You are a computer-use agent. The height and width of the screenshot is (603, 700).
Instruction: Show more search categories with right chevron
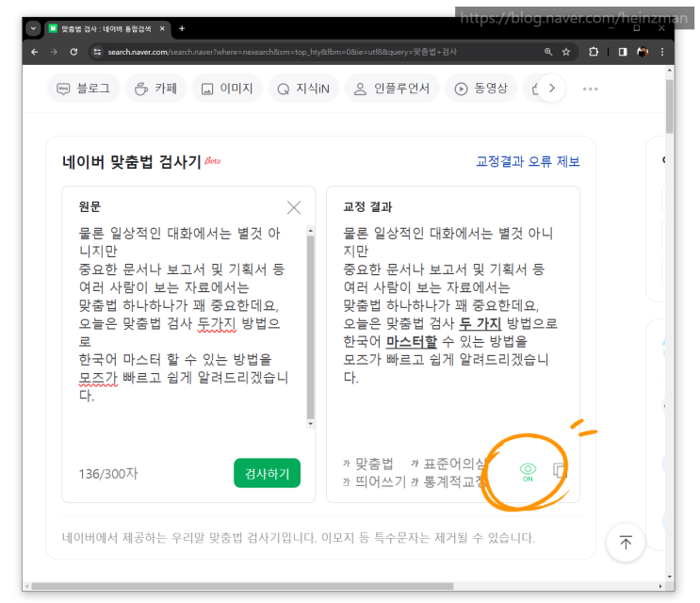552,89
